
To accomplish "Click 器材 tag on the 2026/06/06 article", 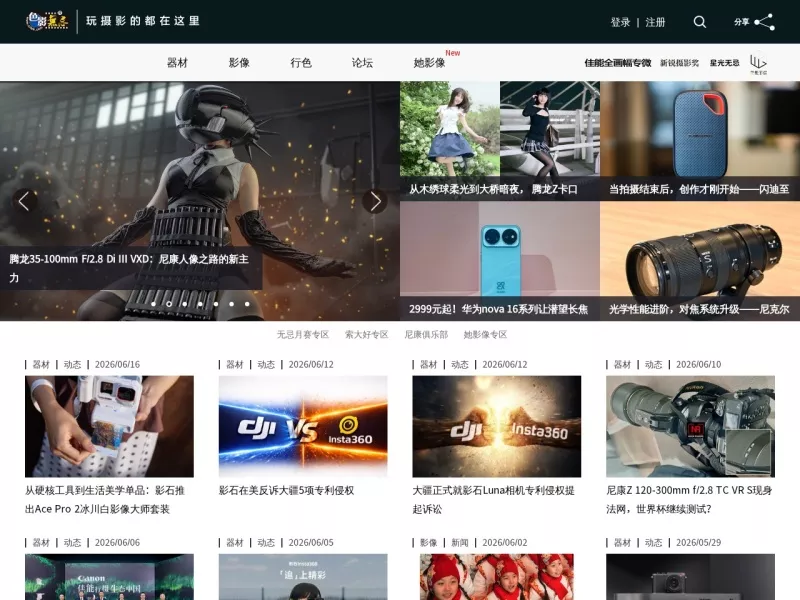I will tap(41, 542).
